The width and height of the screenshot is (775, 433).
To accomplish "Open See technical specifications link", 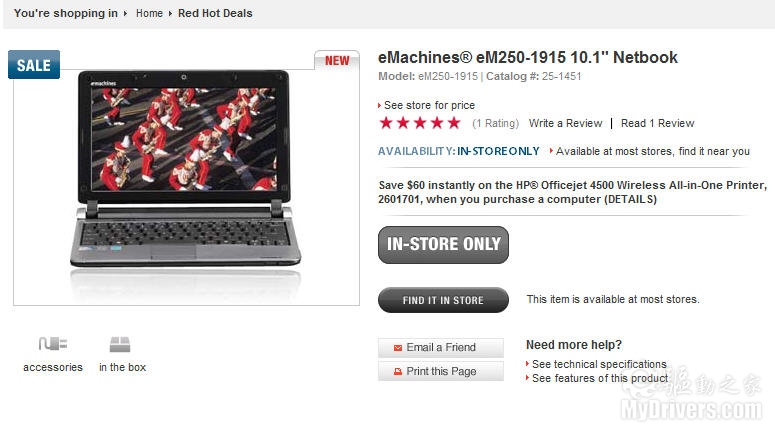I will 599,364.
